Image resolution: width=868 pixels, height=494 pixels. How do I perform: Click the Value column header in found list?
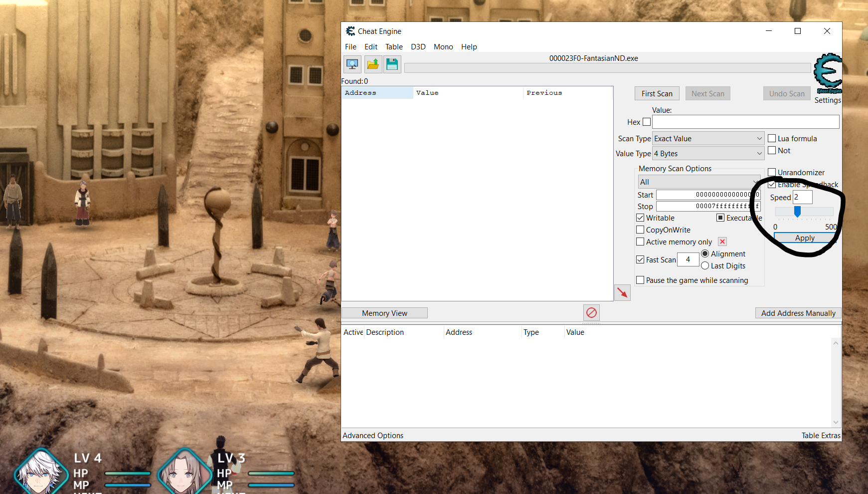pos(468,93)
